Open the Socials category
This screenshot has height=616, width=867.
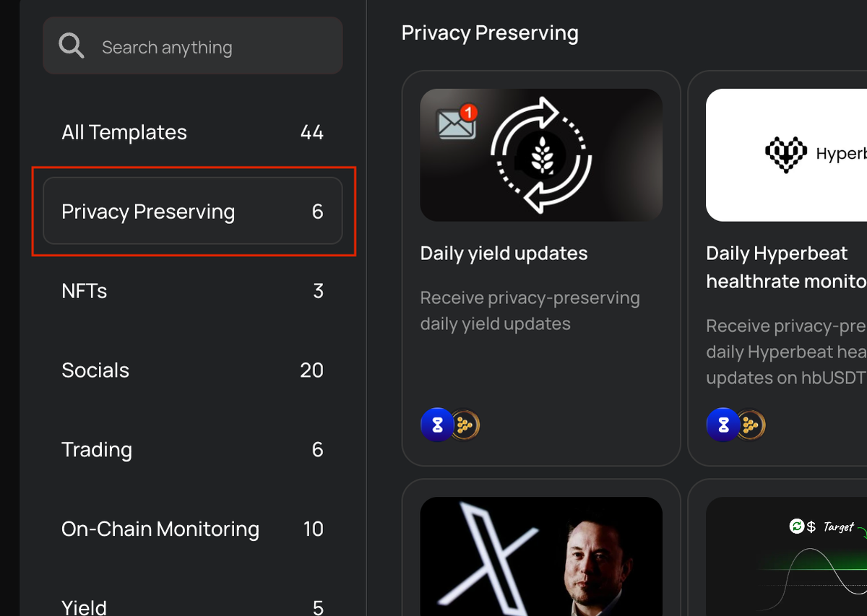pyautogui.click(x=193, y=370)
